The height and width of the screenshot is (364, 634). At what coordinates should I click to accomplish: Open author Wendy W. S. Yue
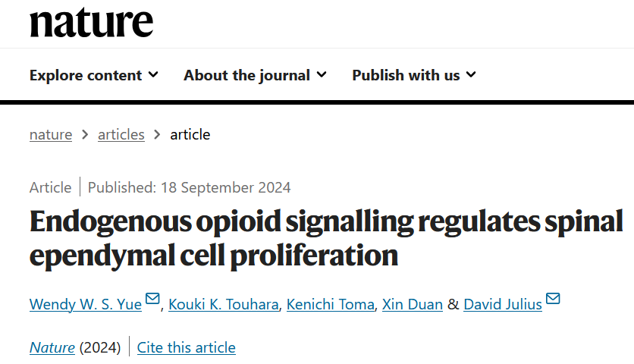(x=86, y=304)
